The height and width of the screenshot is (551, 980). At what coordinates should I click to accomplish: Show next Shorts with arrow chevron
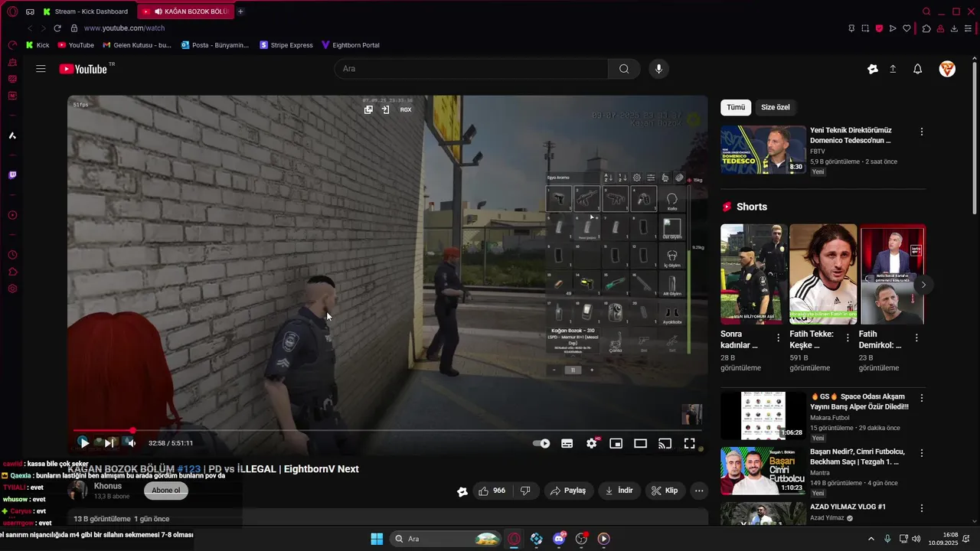click(923, 285)
